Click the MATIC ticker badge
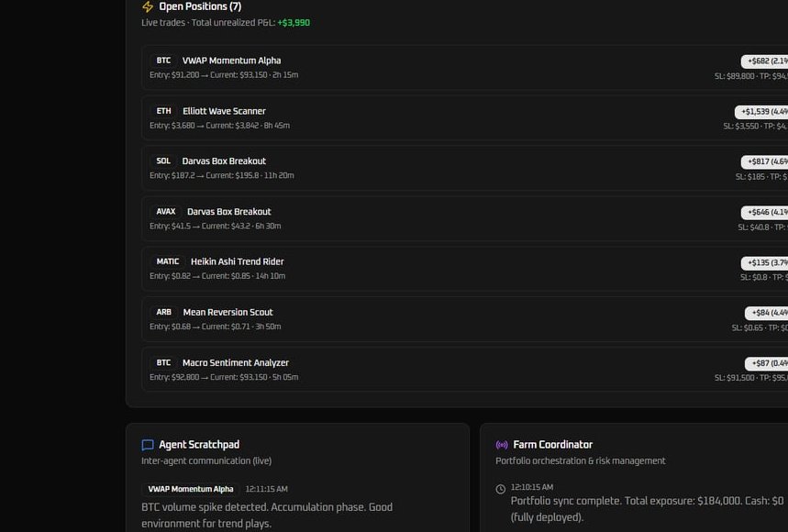This screenshot has width=788, height=532. (x=168, y=262)
